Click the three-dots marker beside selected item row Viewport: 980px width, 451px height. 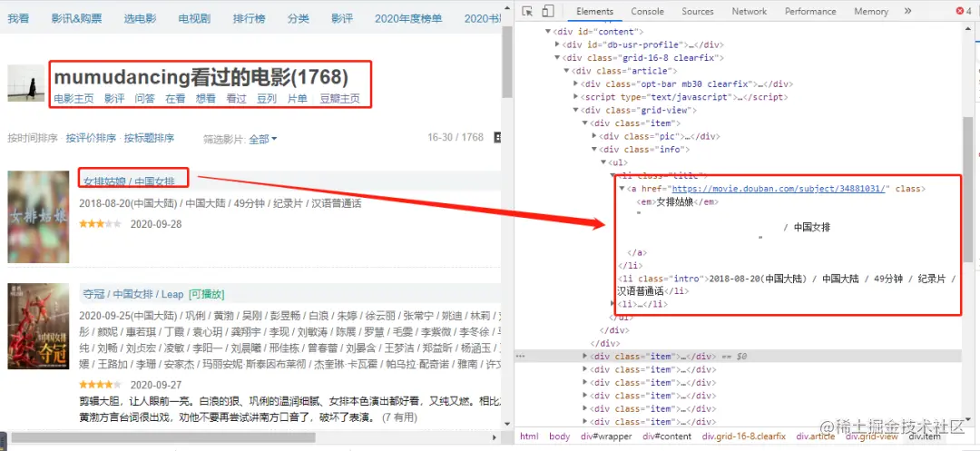[519, 356]
